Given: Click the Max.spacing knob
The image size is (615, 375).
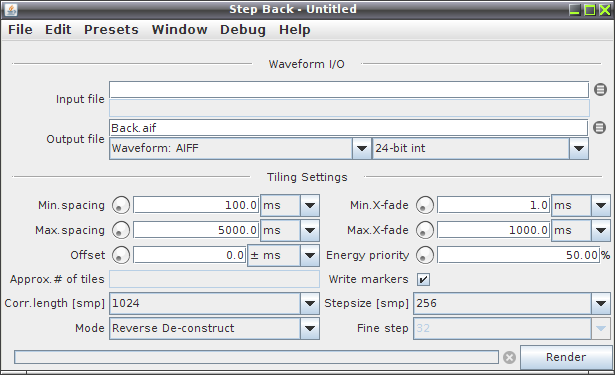Looking at the screenshot, I should pos(121,230).
